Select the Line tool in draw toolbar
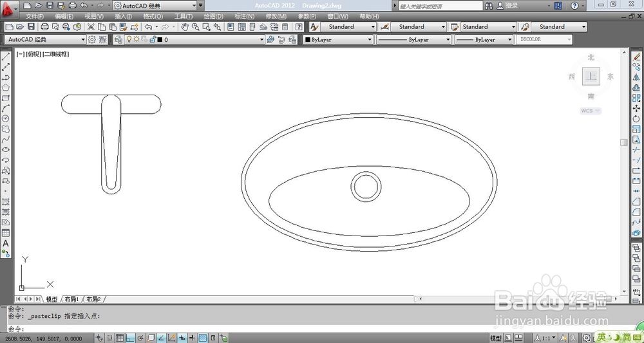 pos(6,57)
